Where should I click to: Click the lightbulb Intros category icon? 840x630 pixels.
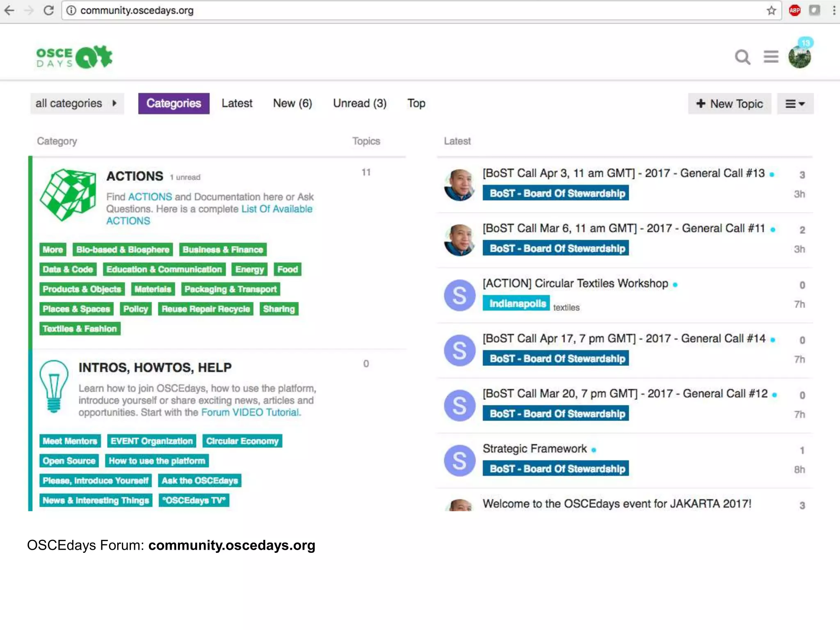54,386
